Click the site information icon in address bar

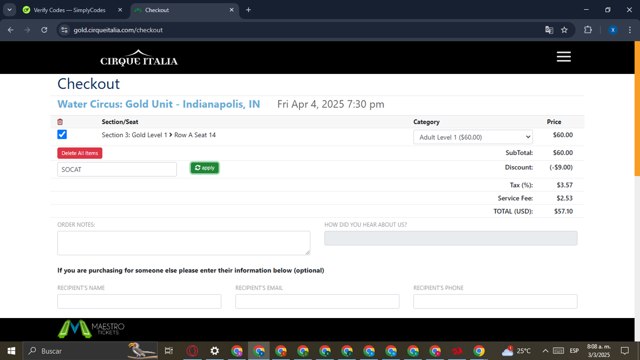[x=64, y=30]
